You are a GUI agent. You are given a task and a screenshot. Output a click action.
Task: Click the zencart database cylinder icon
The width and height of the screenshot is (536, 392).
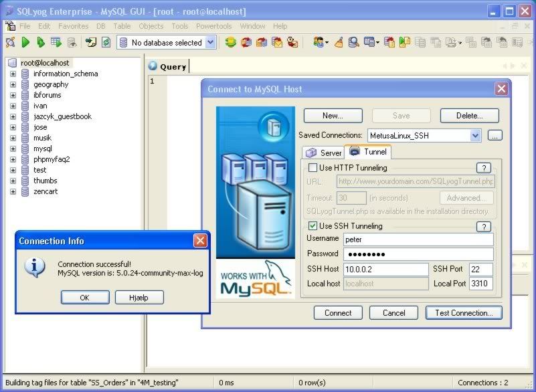click(x=25, y=191)
